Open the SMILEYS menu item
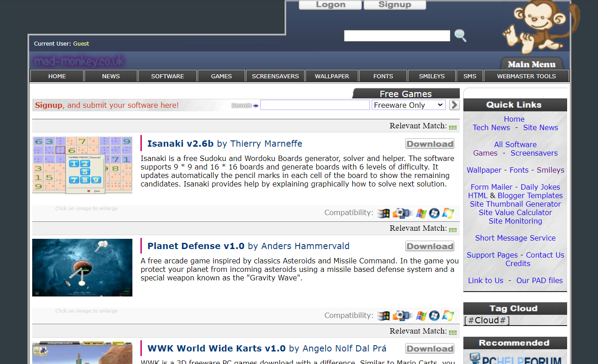This screenshot has height=364, width=598. (x=432, y=76)
